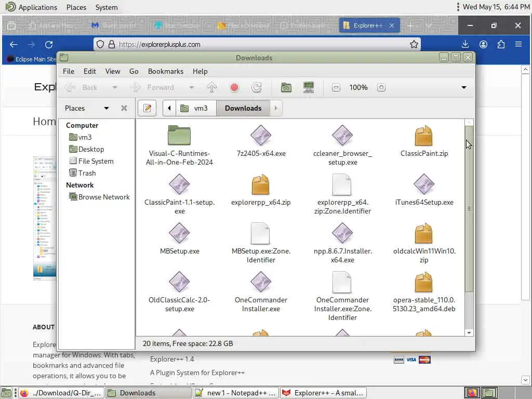
Task: Go to Home folder via toolbar icon
Action: [x=286, y=87]
